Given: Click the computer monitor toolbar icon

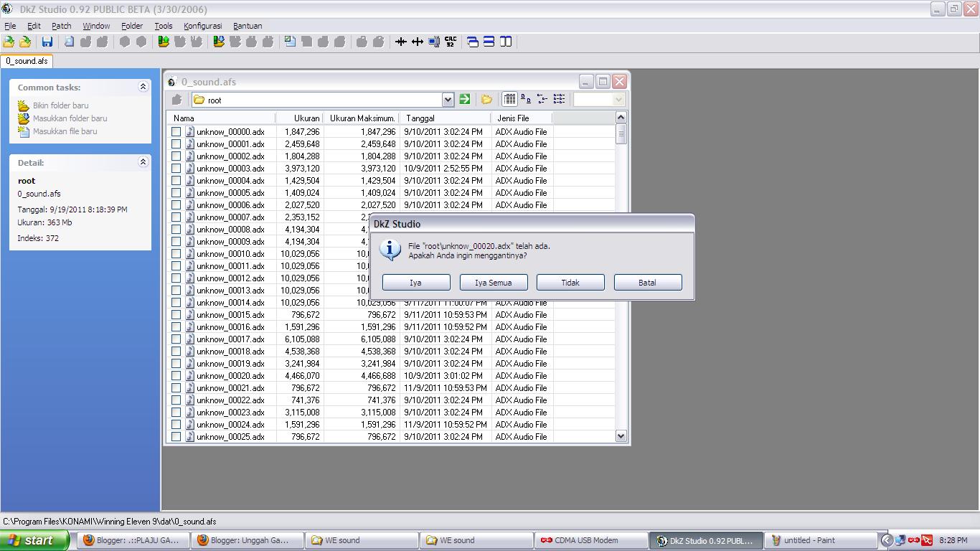Looking at the screenshot, I should click(434, 42).
